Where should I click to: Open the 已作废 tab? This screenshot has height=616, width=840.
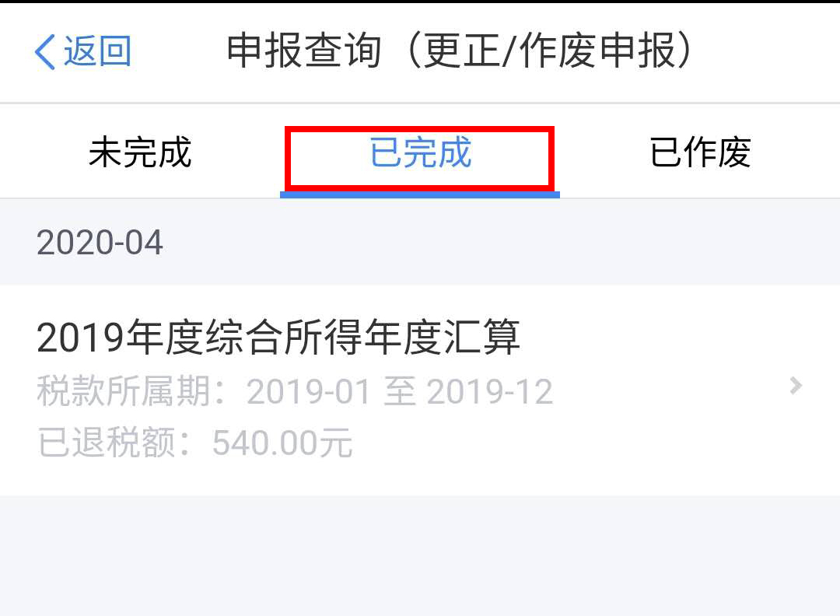700,152
